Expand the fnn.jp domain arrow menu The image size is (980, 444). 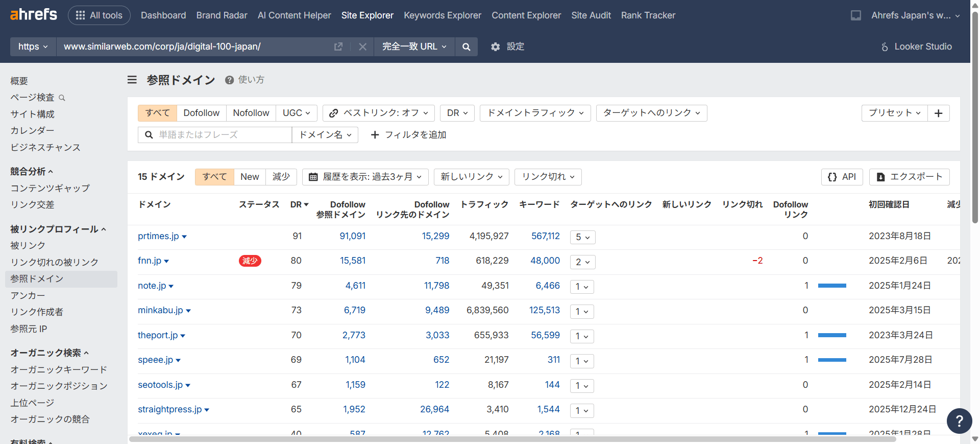[166, 262]
